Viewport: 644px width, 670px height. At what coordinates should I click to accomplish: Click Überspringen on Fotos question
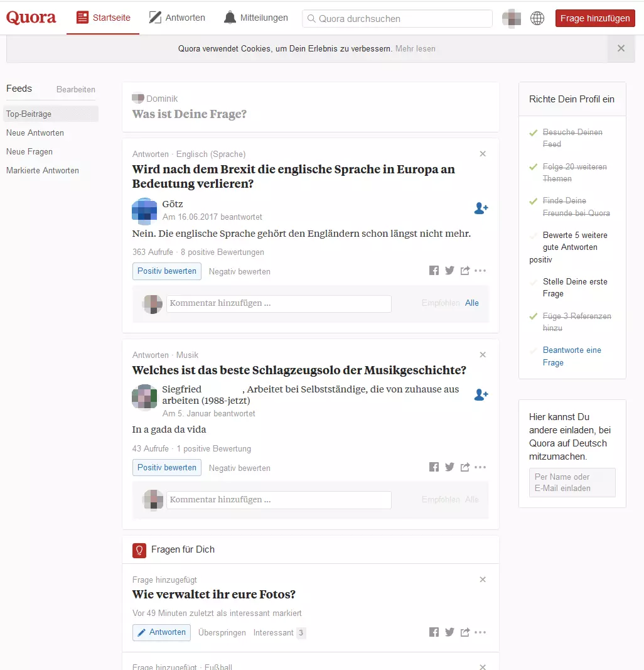point(222,633)
